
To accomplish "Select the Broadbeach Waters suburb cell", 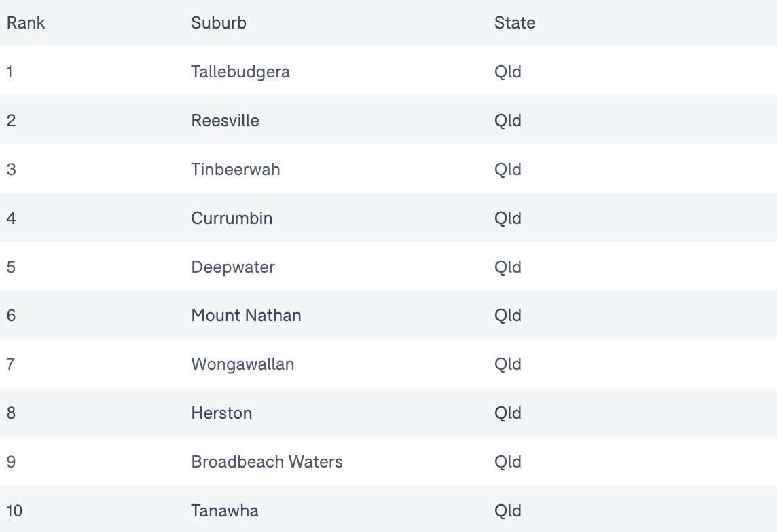I will tap(267, 461).
